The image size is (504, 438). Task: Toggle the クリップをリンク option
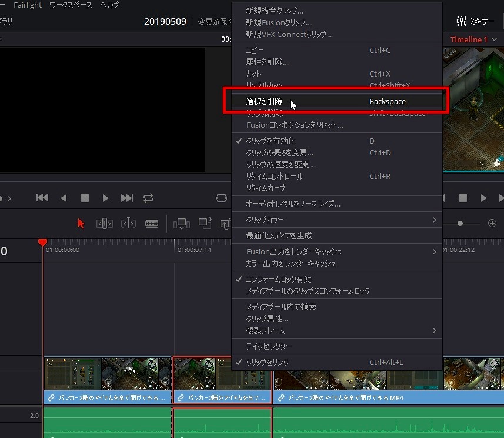click(x=267, y=363)
